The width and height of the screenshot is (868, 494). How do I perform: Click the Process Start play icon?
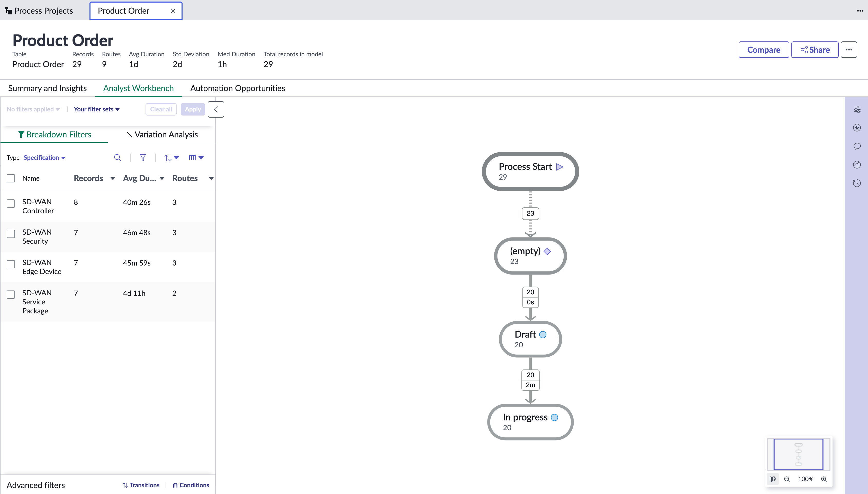tap(560, 166)
